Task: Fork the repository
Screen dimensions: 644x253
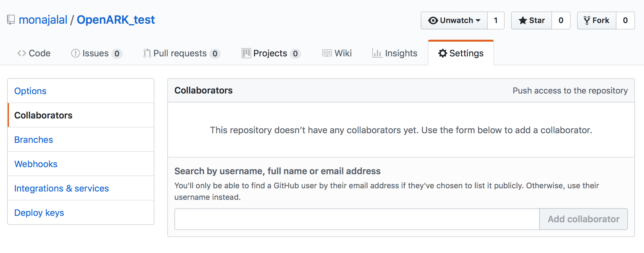Action: 597,20
